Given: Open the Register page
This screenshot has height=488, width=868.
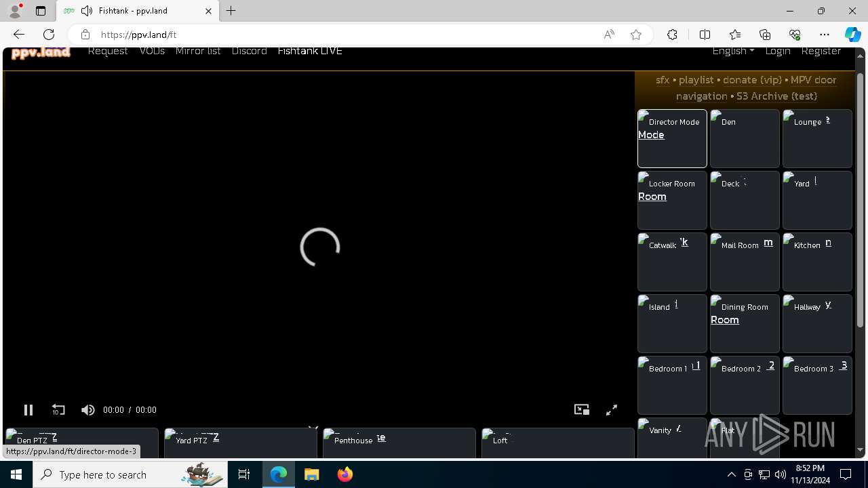Looking at the screenshot, I should [x=821, y=51].
